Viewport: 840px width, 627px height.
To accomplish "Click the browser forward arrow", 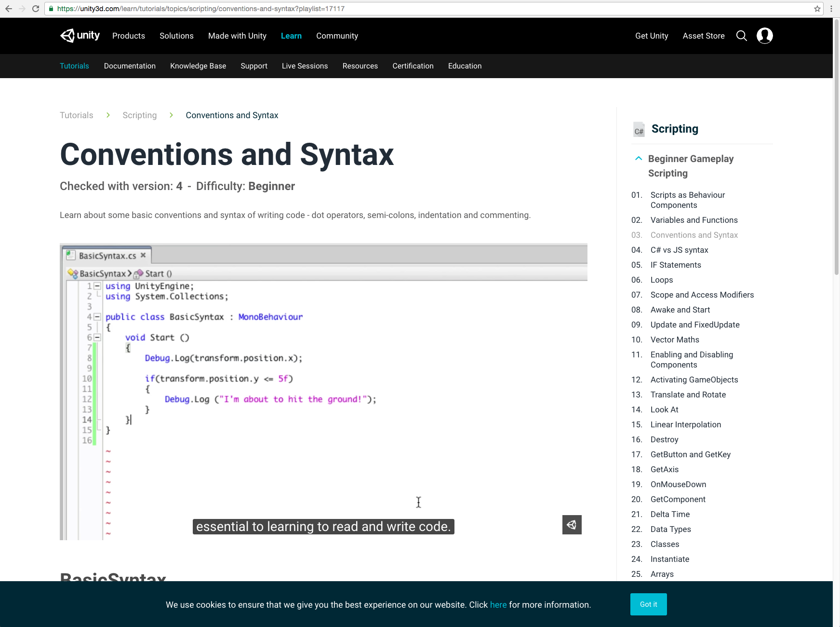I will (x=22, y=9).
